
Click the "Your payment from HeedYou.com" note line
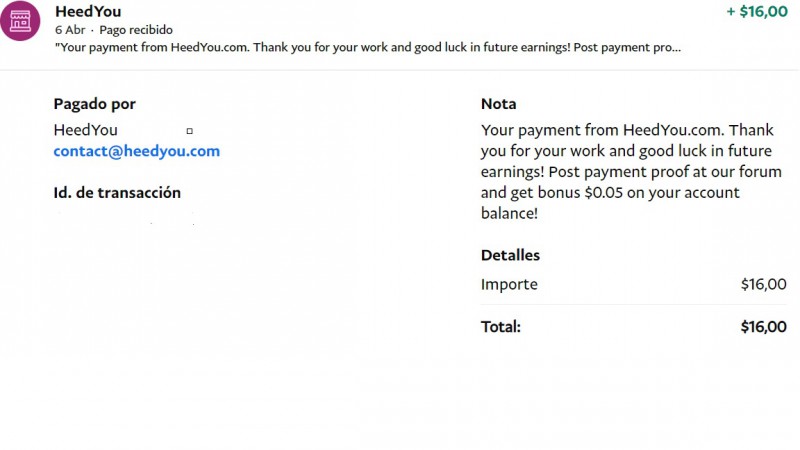[598, 130]
